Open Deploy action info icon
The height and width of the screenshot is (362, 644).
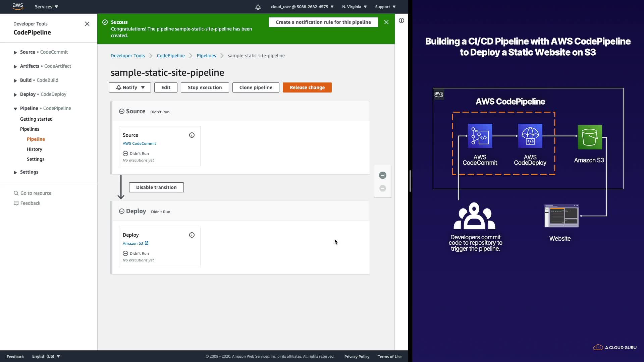click(192, 235)
